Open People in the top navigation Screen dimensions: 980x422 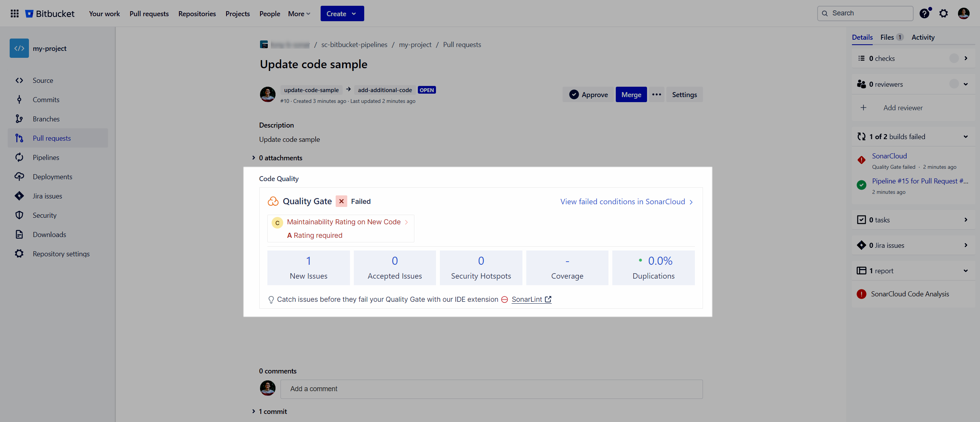(270, 13)
